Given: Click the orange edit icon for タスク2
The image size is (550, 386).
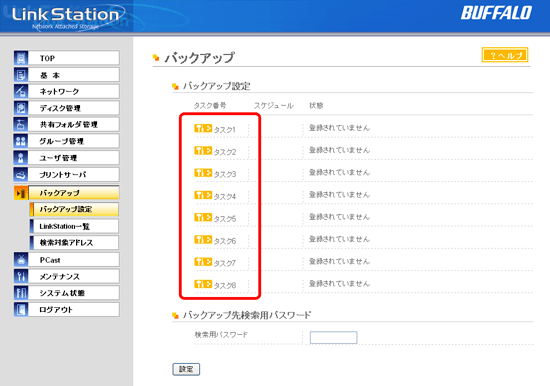Looking at the screenshot, I should click(203, 151).
